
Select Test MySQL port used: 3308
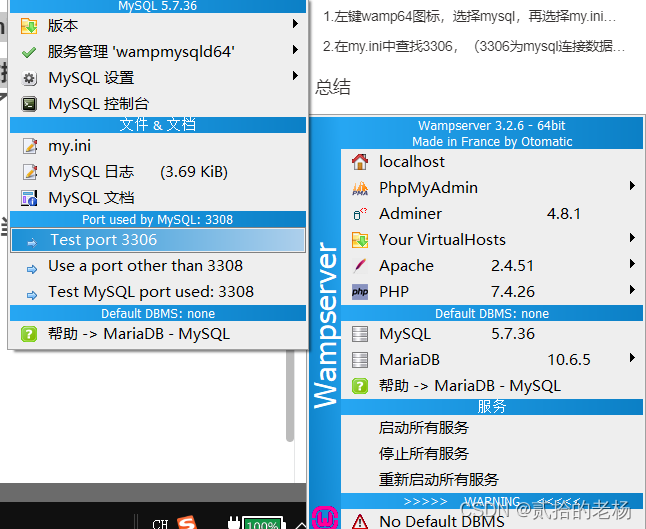[x=158, y=292]
